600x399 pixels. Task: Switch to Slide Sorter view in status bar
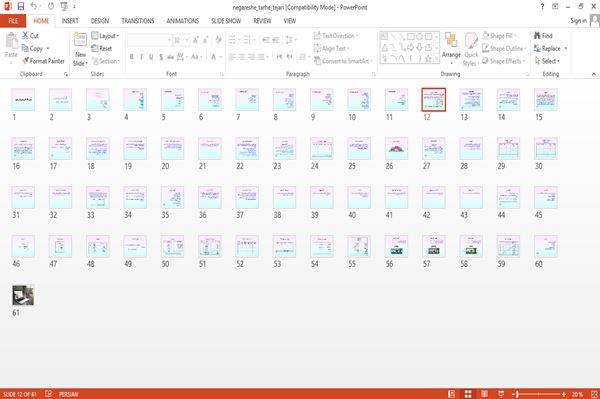pos(468,394)
